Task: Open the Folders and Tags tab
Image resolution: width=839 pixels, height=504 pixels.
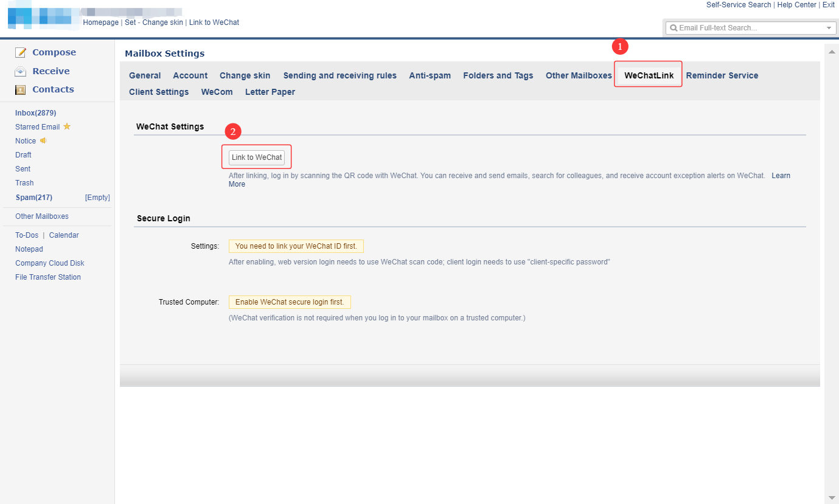Action: (498, 75)
